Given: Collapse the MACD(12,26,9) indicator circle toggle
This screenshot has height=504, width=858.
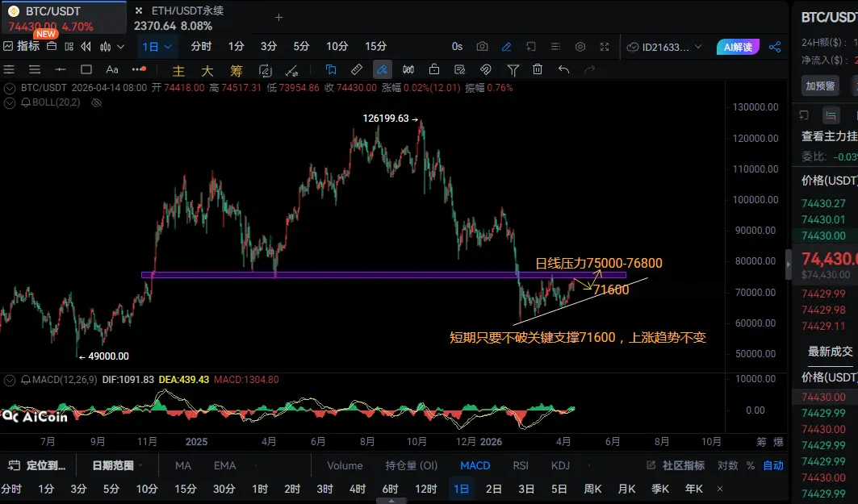Looking at the screenshot, I should point(10,380).
